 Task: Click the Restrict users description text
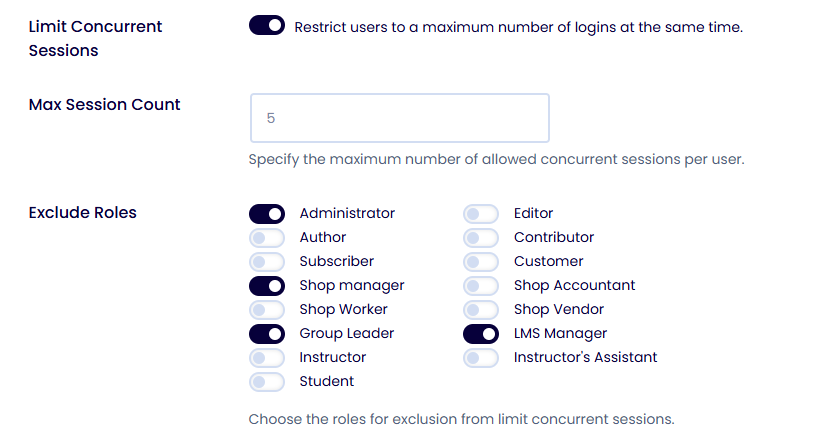(x=518, y=27)
